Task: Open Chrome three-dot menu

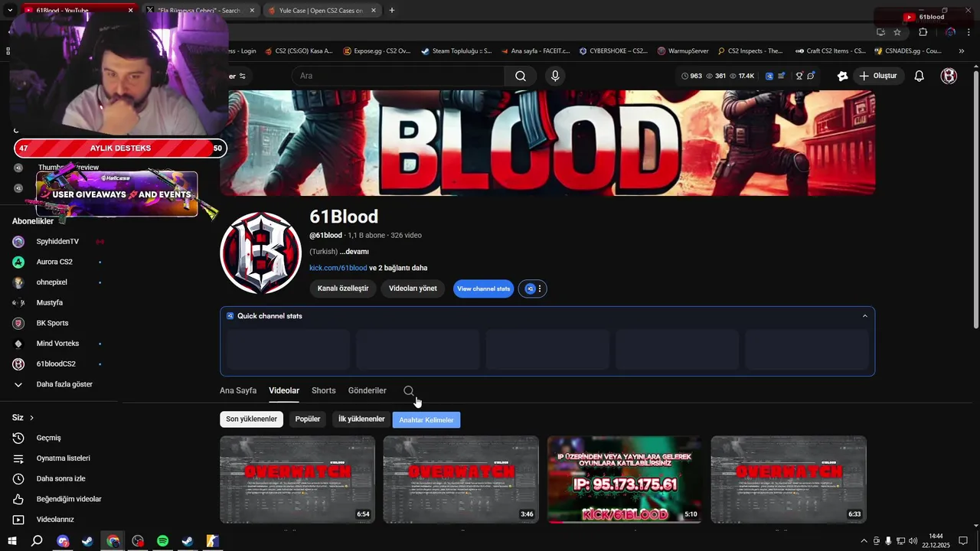Action: [969, 32]
